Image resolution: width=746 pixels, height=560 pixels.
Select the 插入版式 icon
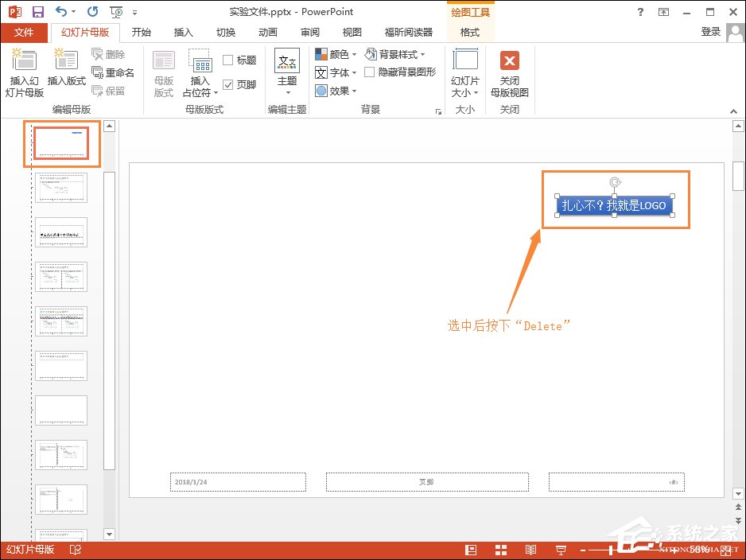[65, 72]
